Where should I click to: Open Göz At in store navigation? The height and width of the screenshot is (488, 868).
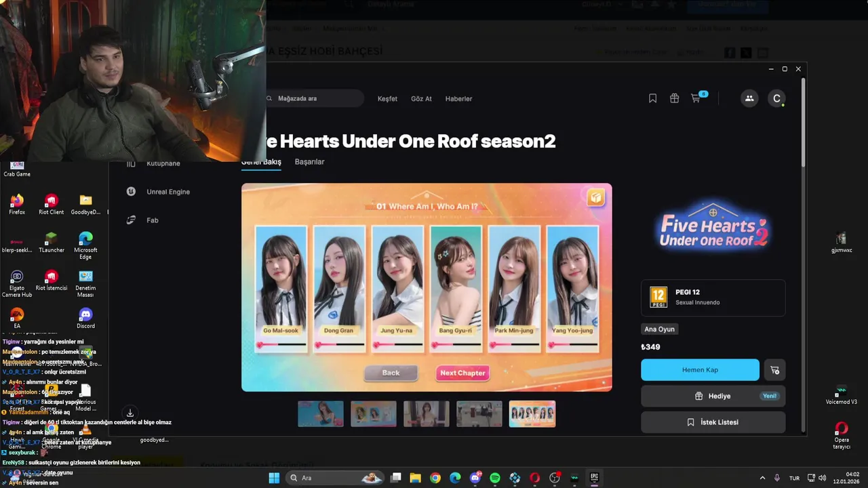point(421,99)
